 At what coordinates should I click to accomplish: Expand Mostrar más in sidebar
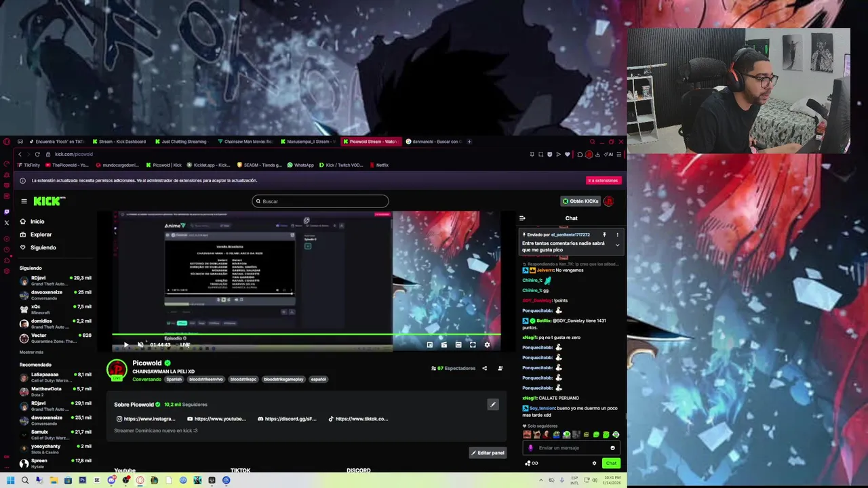31,352
